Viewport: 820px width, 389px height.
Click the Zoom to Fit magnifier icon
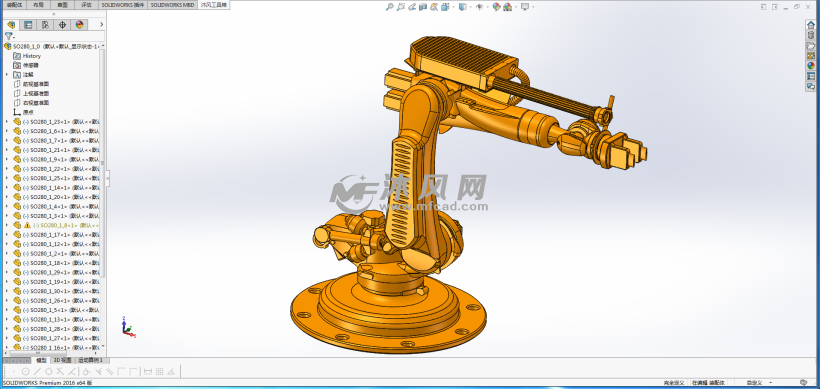coord(389,7)
